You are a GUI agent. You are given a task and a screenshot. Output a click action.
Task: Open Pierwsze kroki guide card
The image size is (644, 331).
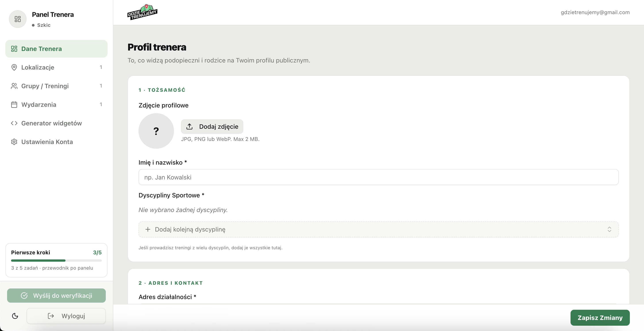click(x=56, y=260)
